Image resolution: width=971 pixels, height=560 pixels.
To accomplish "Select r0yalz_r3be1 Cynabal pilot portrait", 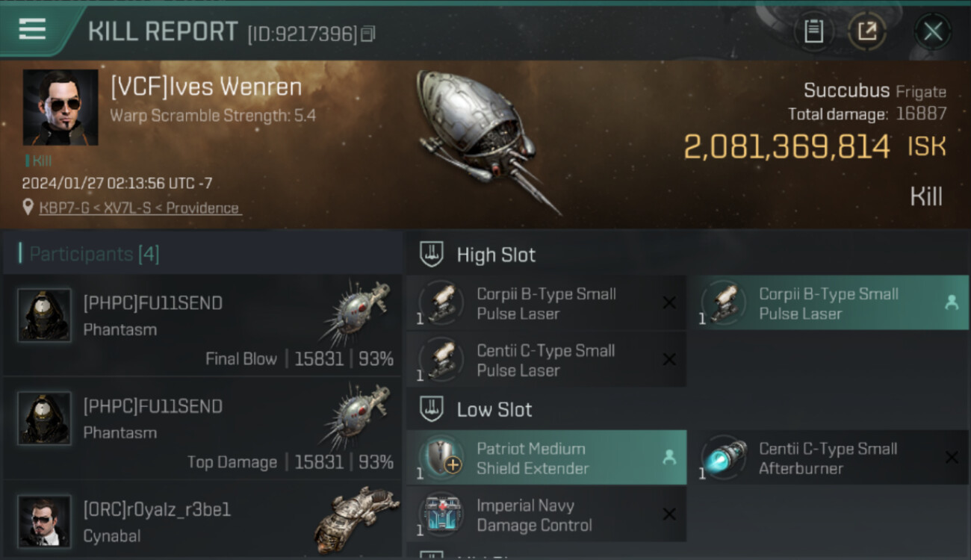I will (x=44, y=521).
